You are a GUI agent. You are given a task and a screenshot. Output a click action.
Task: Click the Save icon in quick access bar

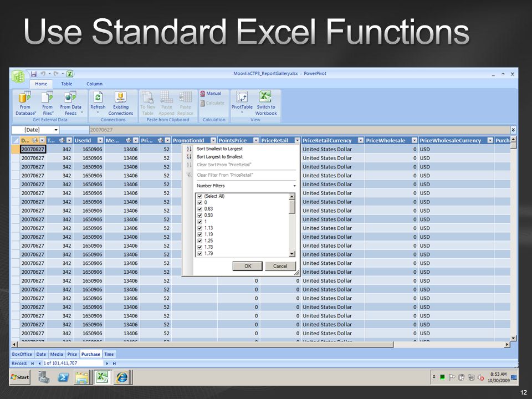(34, 74)
